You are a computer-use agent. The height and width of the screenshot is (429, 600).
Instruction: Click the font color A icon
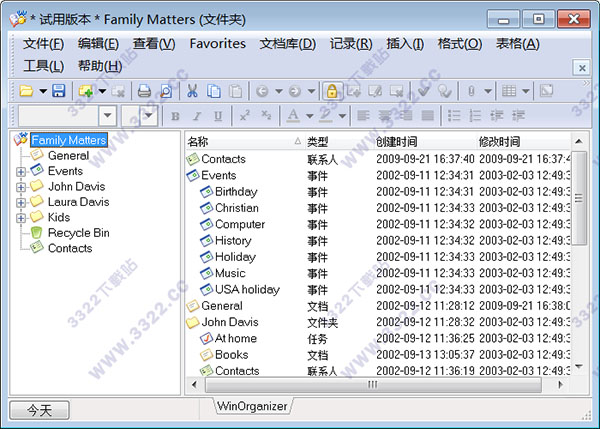(293, 116)
